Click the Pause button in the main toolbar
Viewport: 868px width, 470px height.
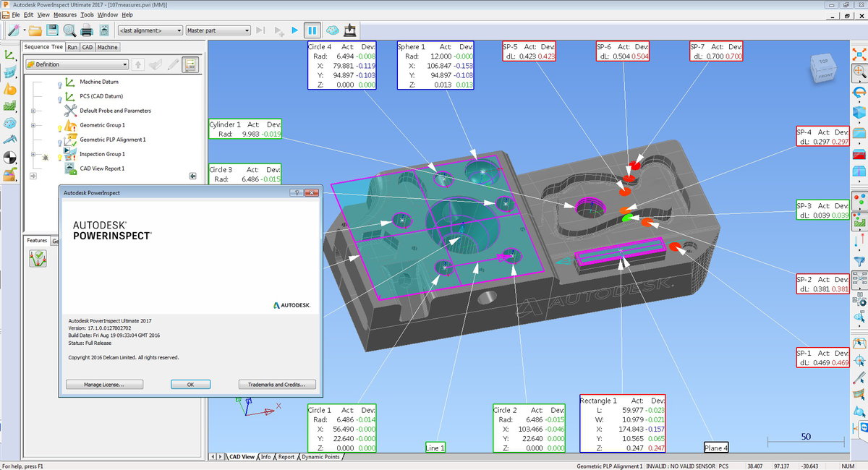312,30
